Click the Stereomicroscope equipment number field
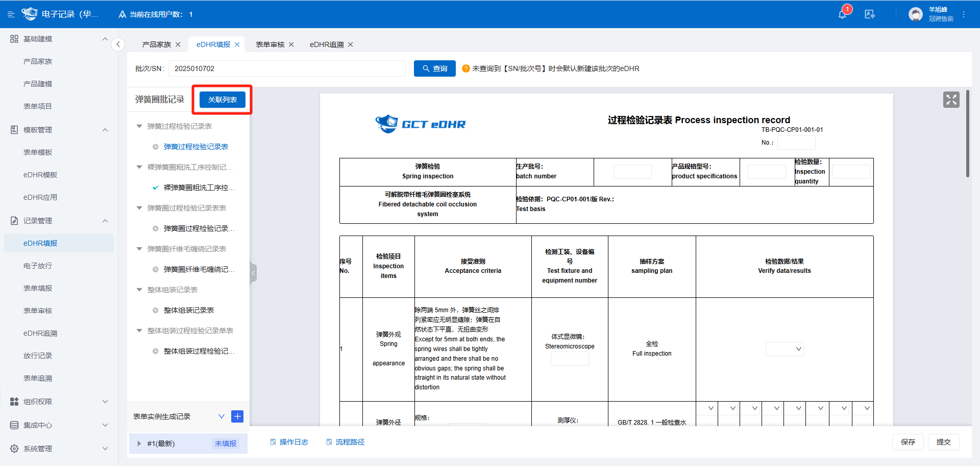 pyautogui.click(x=570, y=359)
